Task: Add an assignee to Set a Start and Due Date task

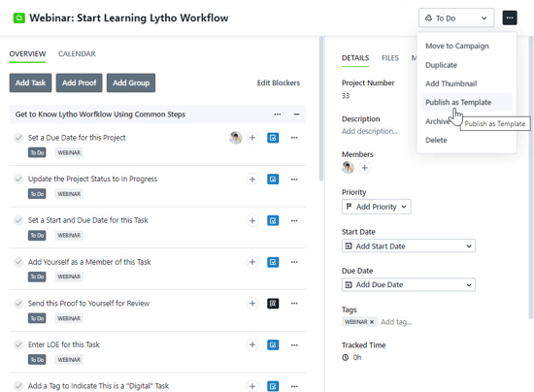Action: pyautogui.click(x=252, y=220)
